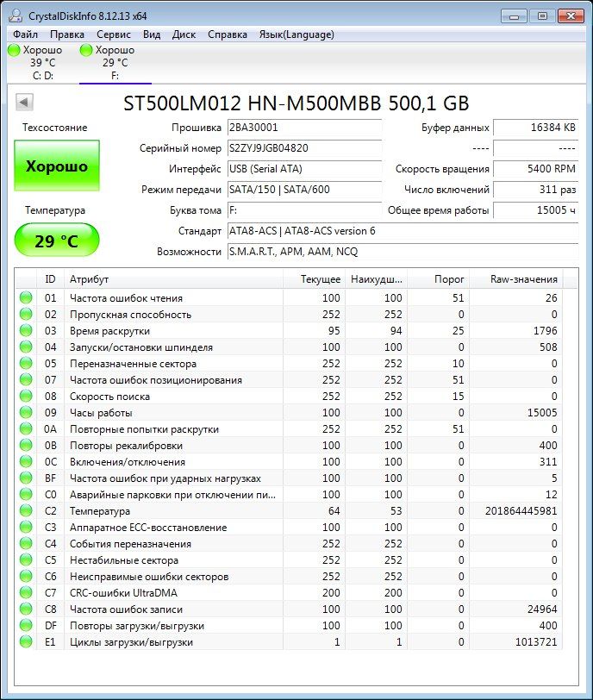This screenshot has width=593, height=700.
Task: Click the 29 °C temperature indicator
Action: tap(57, 241)
